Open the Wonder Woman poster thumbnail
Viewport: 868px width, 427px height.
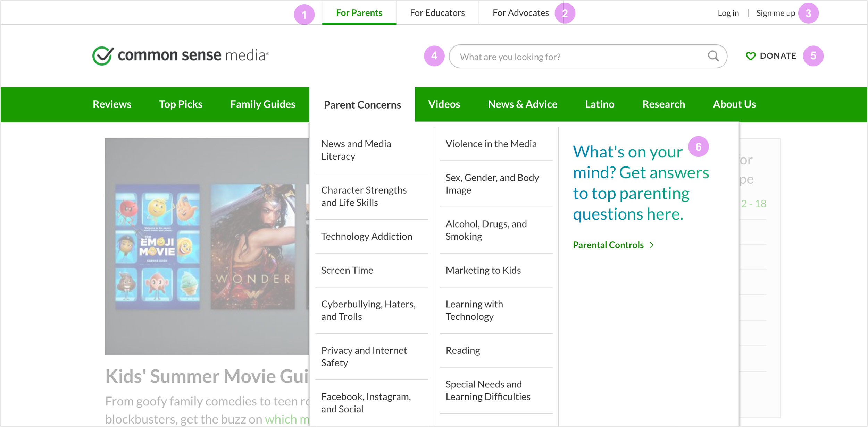tap(253, 247)
